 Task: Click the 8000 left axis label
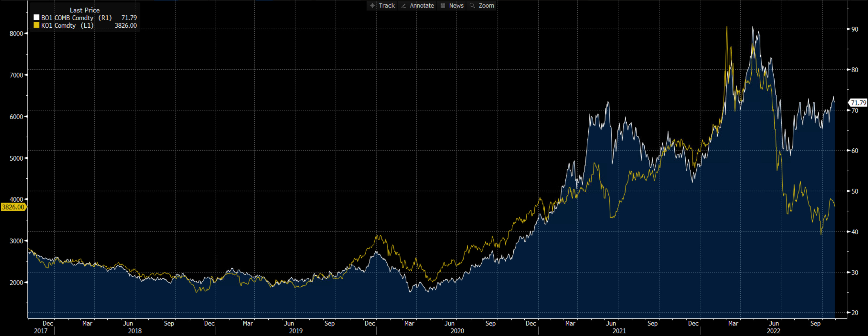click(x=16, y=33)
